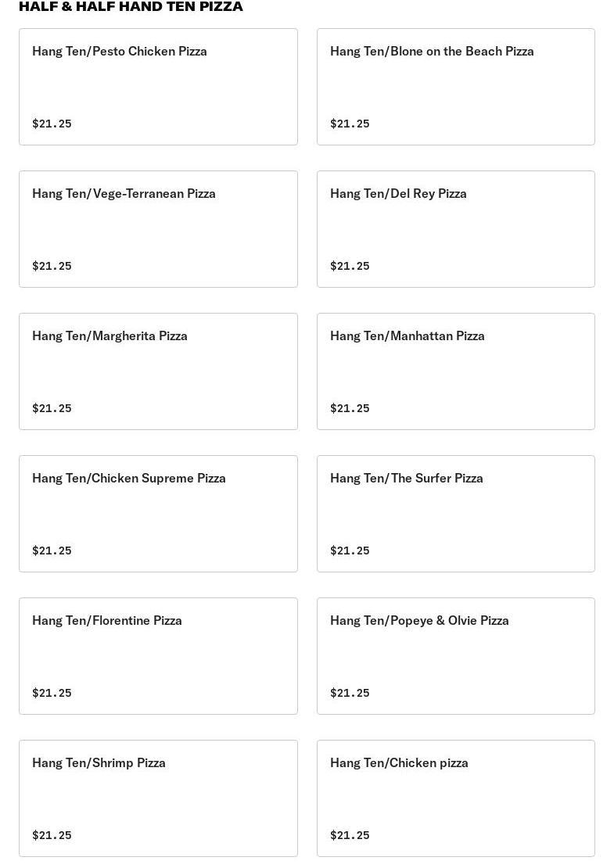This screenshot has height=868, width=614.
Task: Select the Hang Ten/Margherita Pizza card
Action: tap(158, 371)
